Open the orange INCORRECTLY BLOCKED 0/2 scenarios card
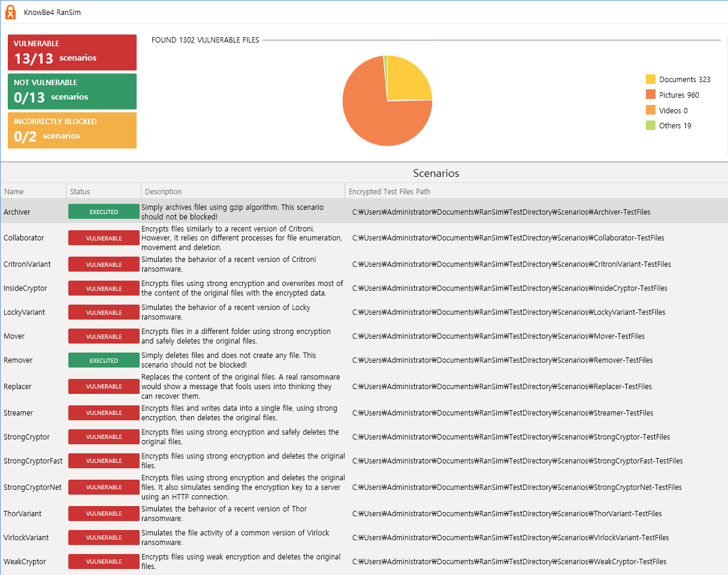The image size is (728, 575). point(72,130)
